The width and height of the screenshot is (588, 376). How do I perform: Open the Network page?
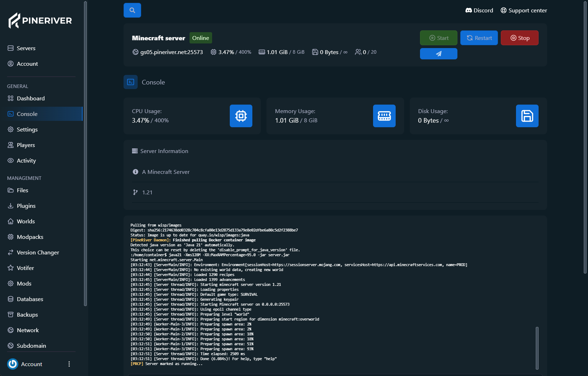(x=41, y=330)
